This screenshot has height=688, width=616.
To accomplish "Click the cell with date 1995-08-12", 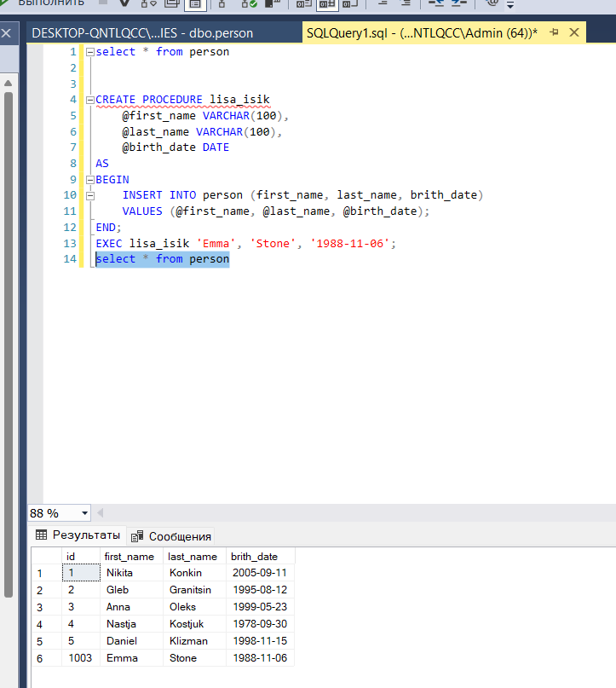I will 261,590.
